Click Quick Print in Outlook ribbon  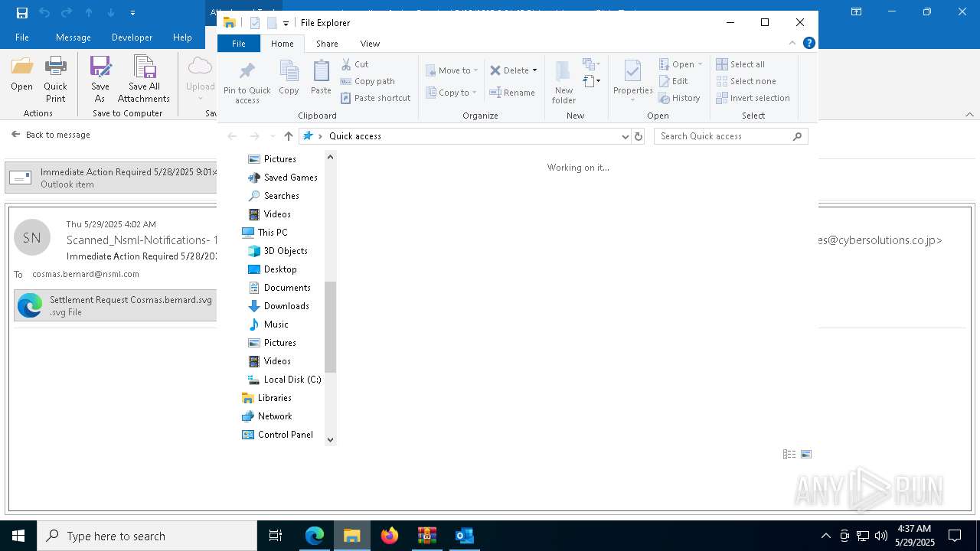tap(55, 80)
